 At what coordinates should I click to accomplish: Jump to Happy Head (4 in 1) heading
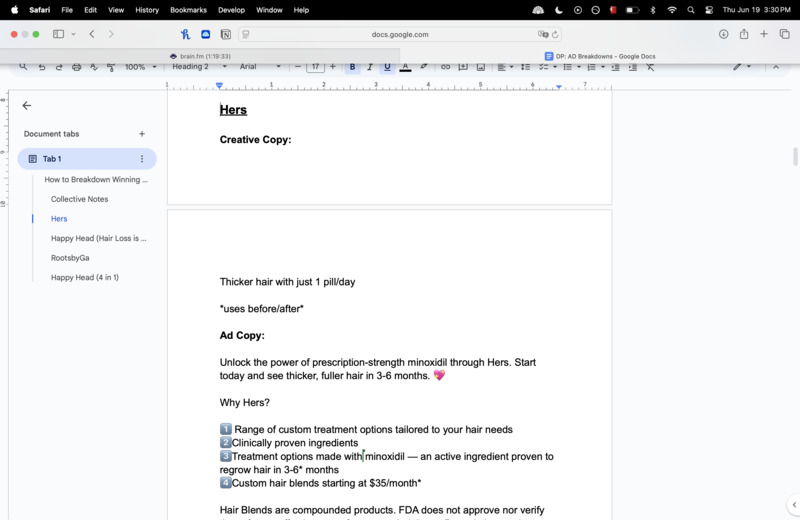(x=85, y=278)
